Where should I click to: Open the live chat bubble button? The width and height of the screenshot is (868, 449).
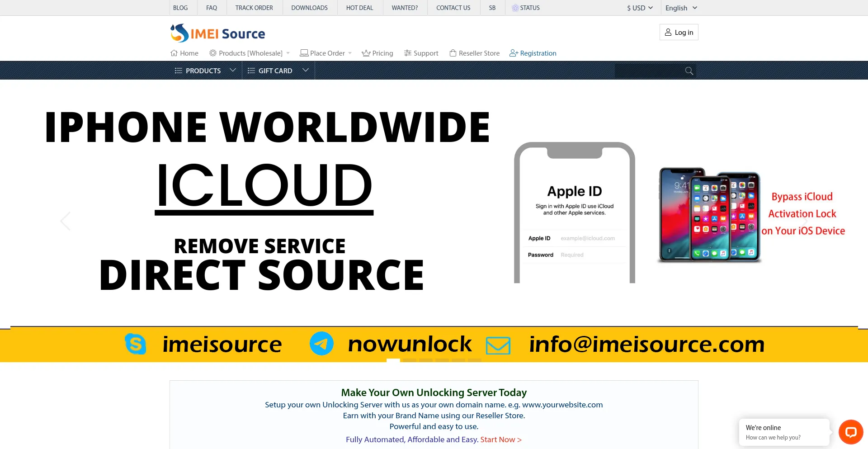pos(851,432)
